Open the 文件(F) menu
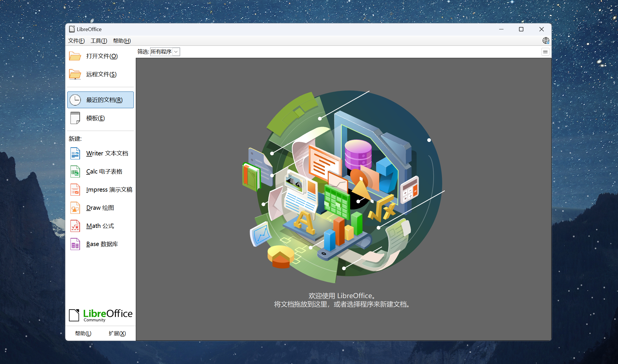This screenshot has height=364, width=618. click(x=76, y=41)
